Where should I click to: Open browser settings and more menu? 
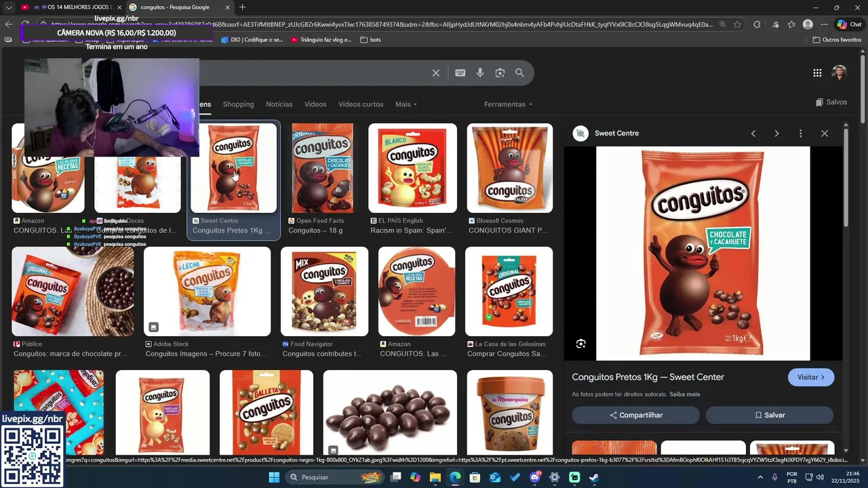[824, 24]
